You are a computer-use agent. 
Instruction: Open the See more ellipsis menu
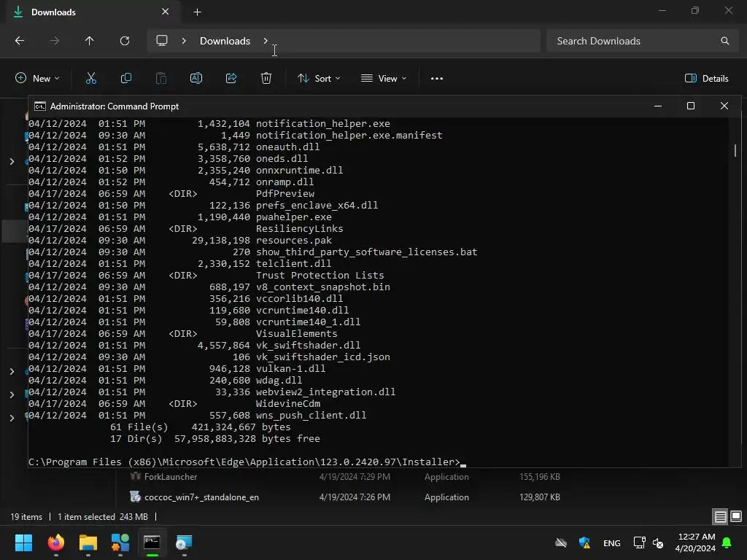(x=437, y=79)
